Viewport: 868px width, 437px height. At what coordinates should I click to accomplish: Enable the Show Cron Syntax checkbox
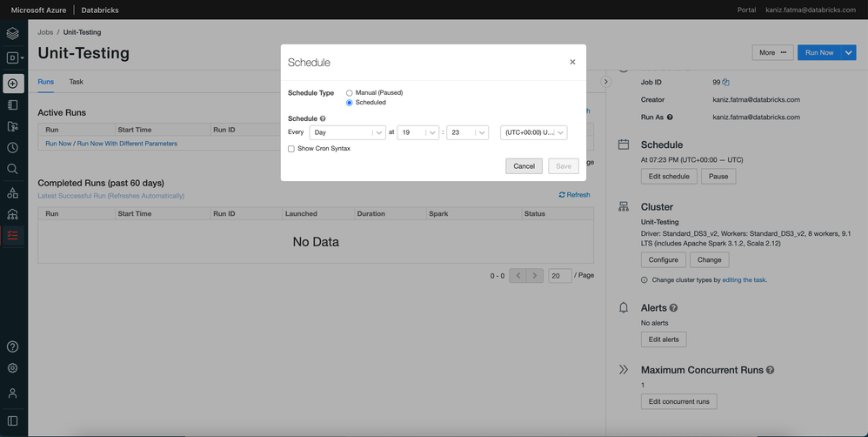pyautogui.click(x=291, y=149)
